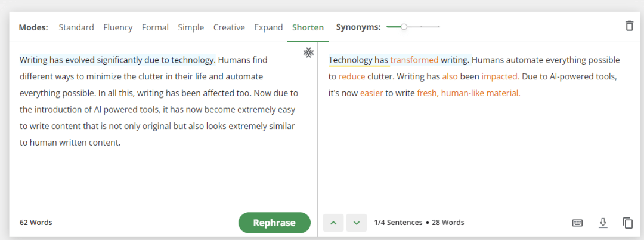This screenshot has height=240, width=644.
Task: Click the orange word 'reduce' in output
Action: [x=352, y=76]
